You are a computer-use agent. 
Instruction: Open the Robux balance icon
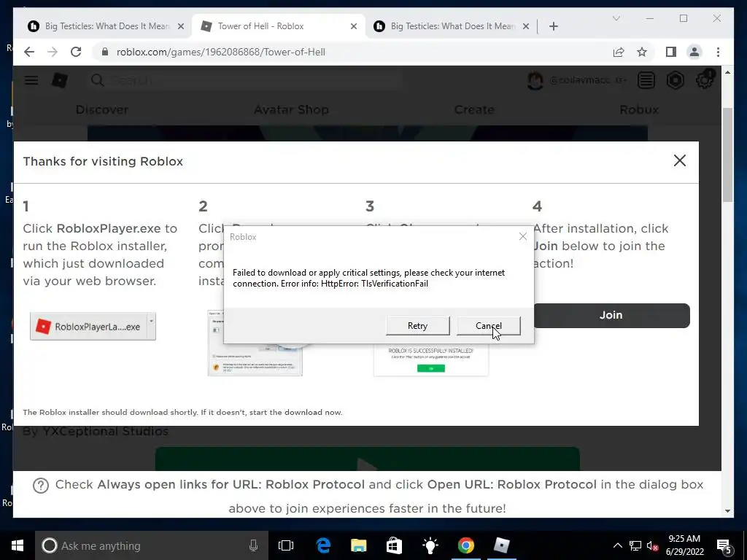coord(675,80)
